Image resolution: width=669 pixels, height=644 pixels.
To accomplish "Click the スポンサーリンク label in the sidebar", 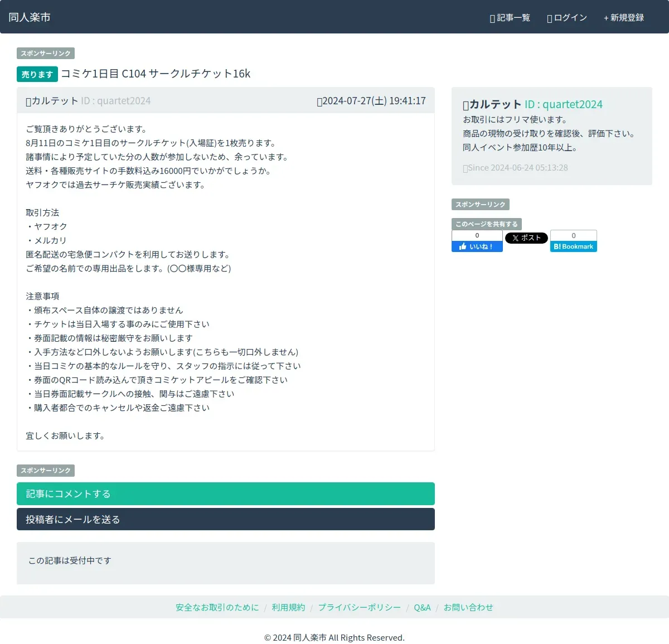I will 481,205.
